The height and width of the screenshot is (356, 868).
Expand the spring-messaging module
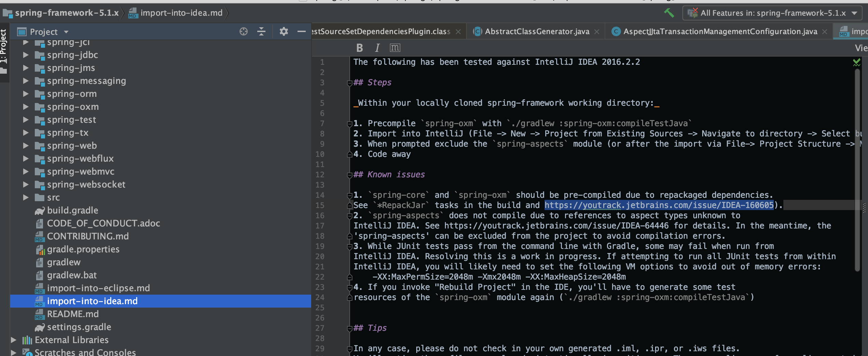26,81
